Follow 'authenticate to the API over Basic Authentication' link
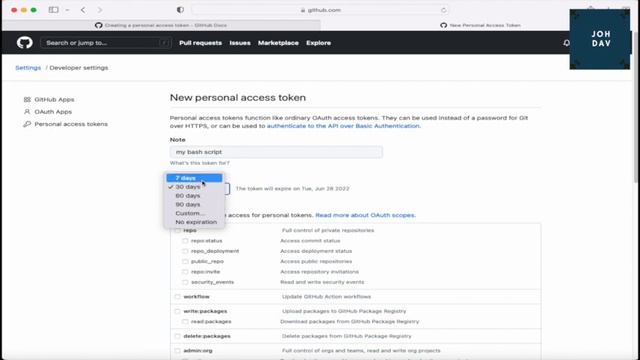 [x=343, y=126]
